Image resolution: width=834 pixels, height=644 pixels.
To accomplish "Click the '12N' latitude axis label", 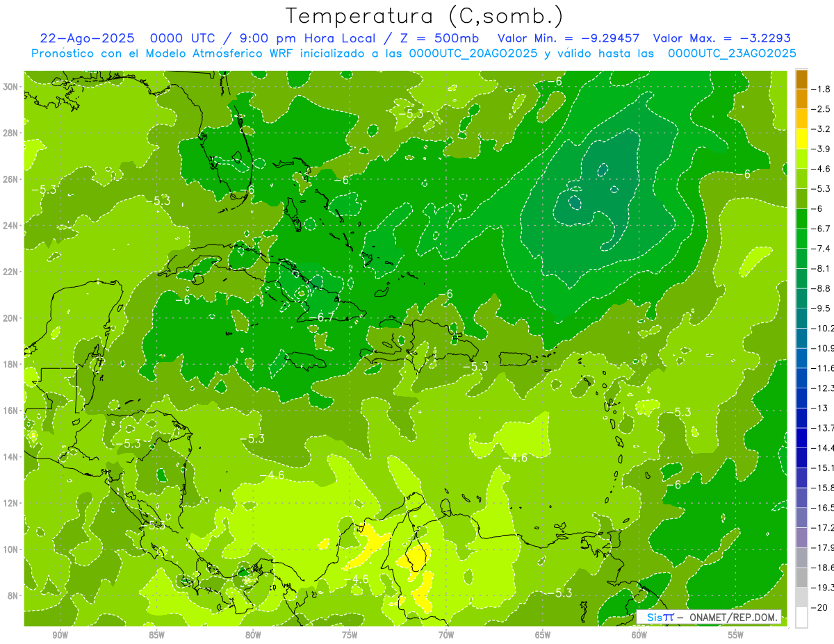I will (x=12, y=503).
